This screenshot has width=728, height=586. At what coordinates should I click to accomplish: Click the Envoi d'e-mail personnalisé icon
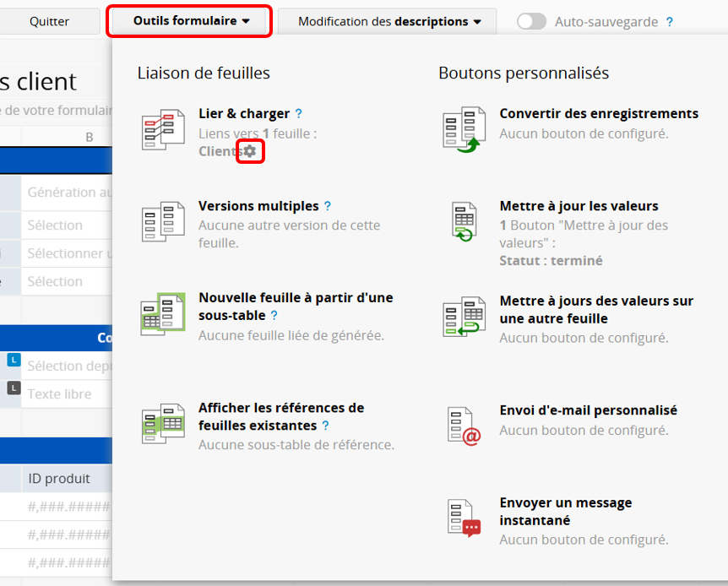(x=464, y=426)
